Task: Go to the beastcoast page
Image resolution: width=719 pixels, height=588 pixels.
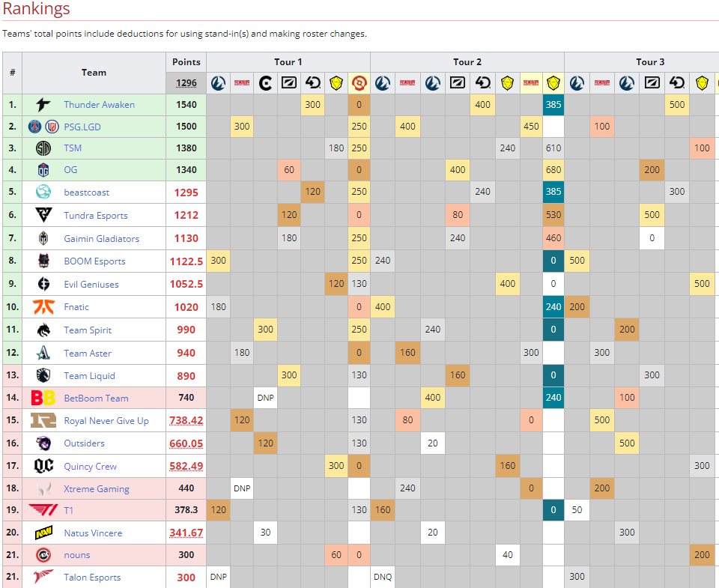Action: pos(86,193)
